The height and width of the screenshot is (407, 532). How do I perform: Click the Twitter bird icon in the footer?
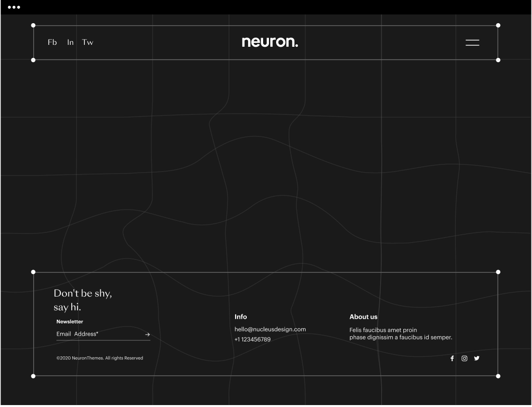[x=477, y=358]
